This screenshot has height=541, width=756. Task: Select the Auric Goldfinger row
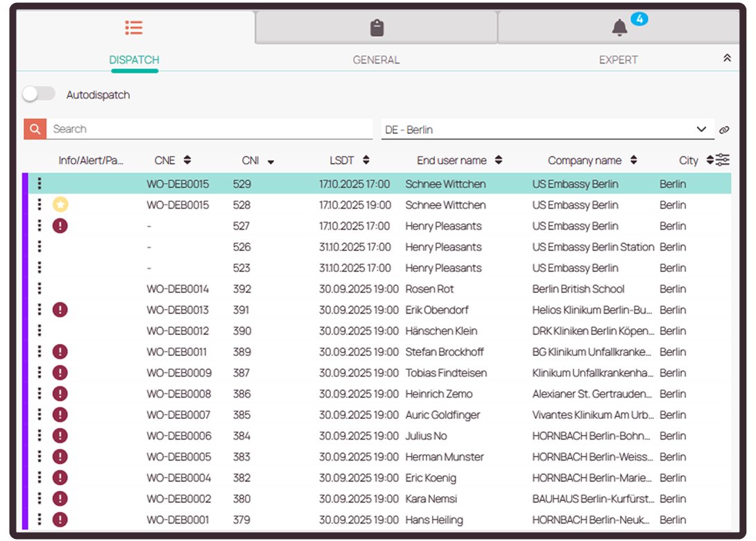tap(443, 415)
